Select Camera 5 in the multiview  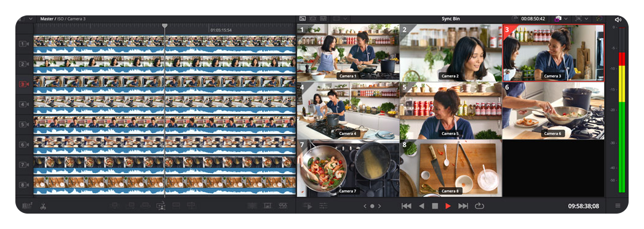coord(450,110)
